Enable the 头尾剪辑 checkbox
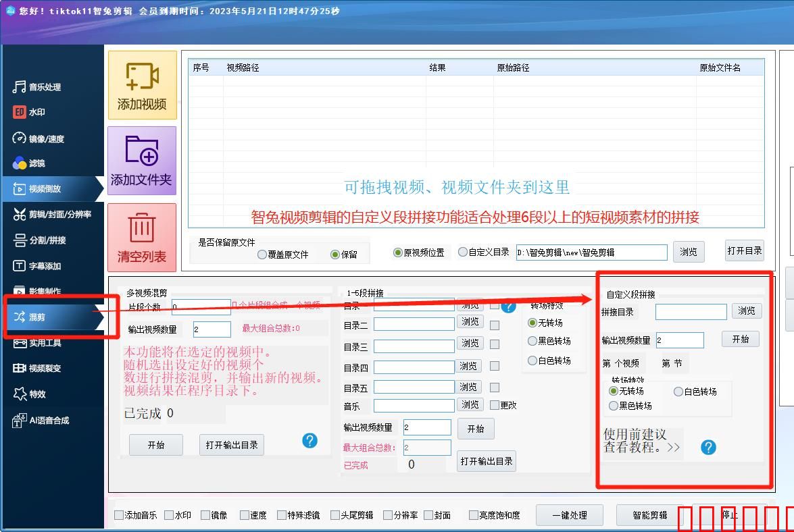 [x=351, y=515]
